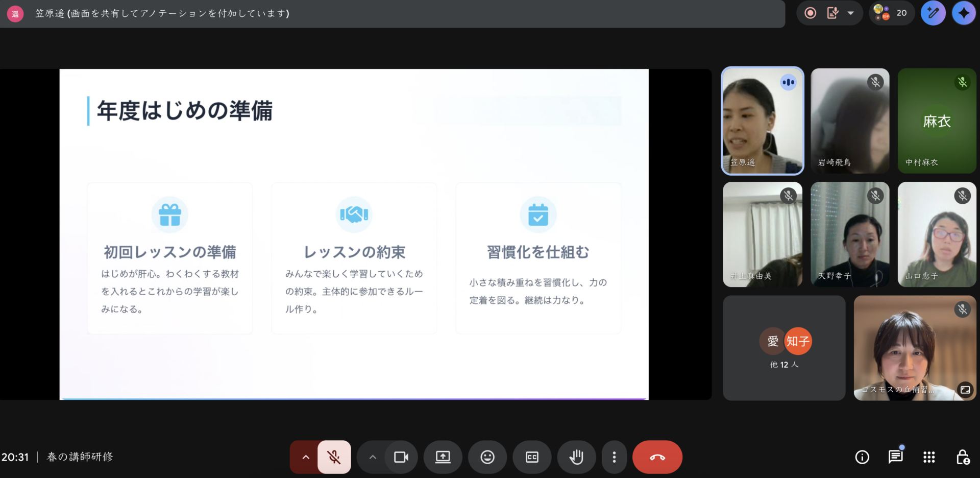Unmute the microphone
This screenshot has width=980, height=478.
click(x=334, y=457)
